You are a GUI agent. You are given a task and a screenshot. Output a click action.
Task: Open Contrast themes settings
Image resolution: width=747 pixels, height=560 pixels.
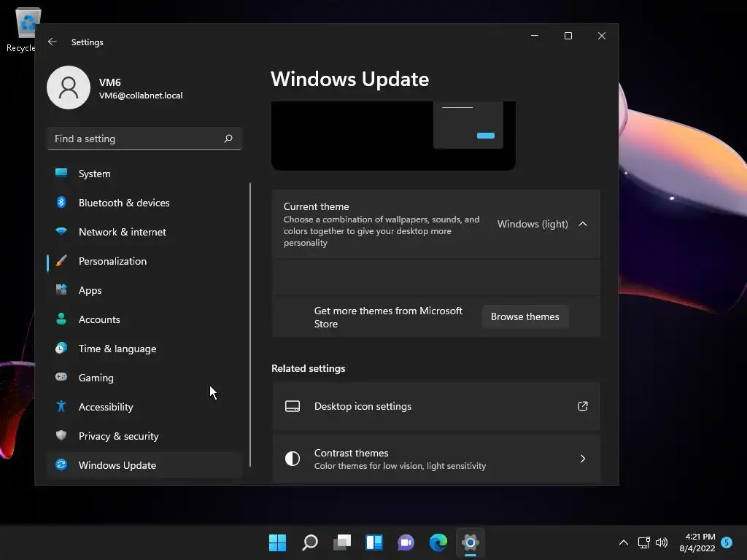point(436,459)
